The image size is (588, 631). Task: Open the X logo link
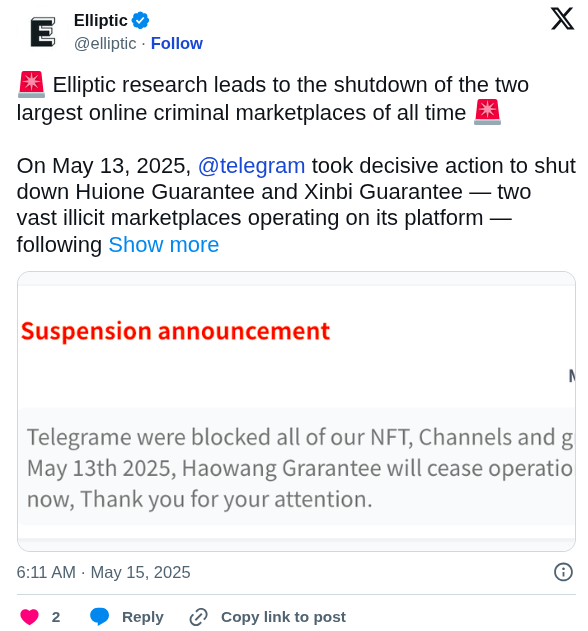(x=562, y=19)
